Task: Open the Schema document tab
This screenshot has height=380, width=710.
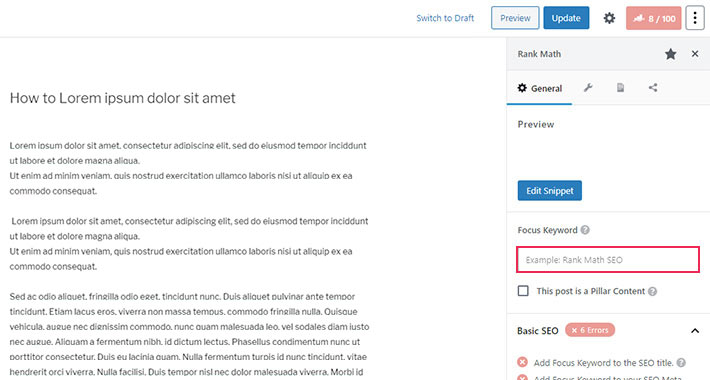Action: click(620, 88)
